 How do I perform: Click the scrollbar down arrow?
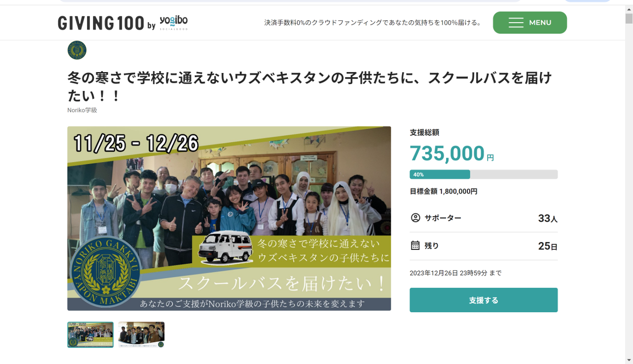(x=629, y=360)
